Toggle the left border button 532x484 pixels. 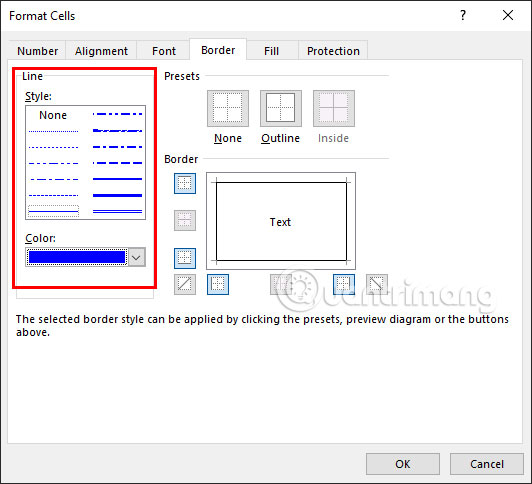[x=218, y=284]
